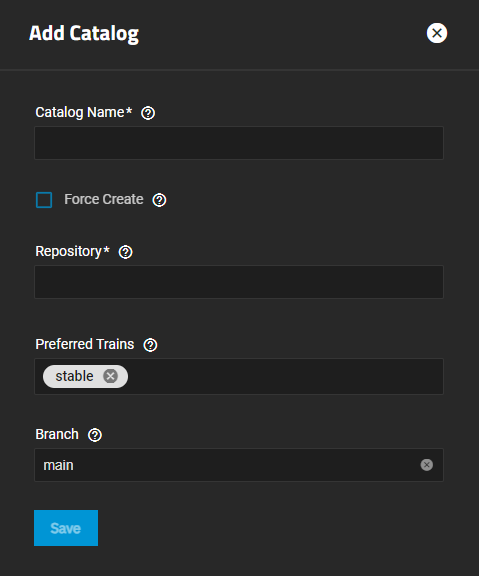Click the Branch label

[57, 434]
